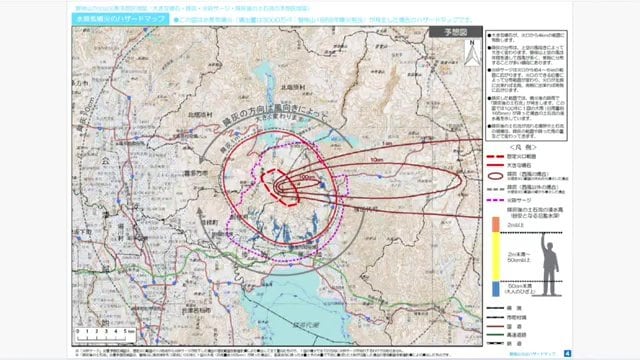The height and width of the screenshot is (360, 640).
Task: Select the solid red volcanic-bomb legend line
Action: (x=495, y=165)
